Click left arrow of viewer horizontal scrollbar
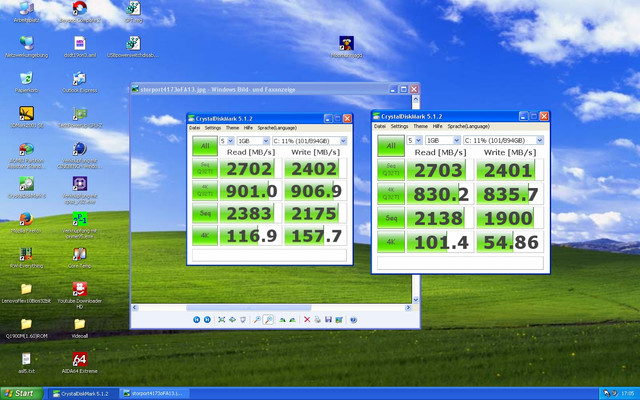640x400 pixels. click(x=135, y=308)
